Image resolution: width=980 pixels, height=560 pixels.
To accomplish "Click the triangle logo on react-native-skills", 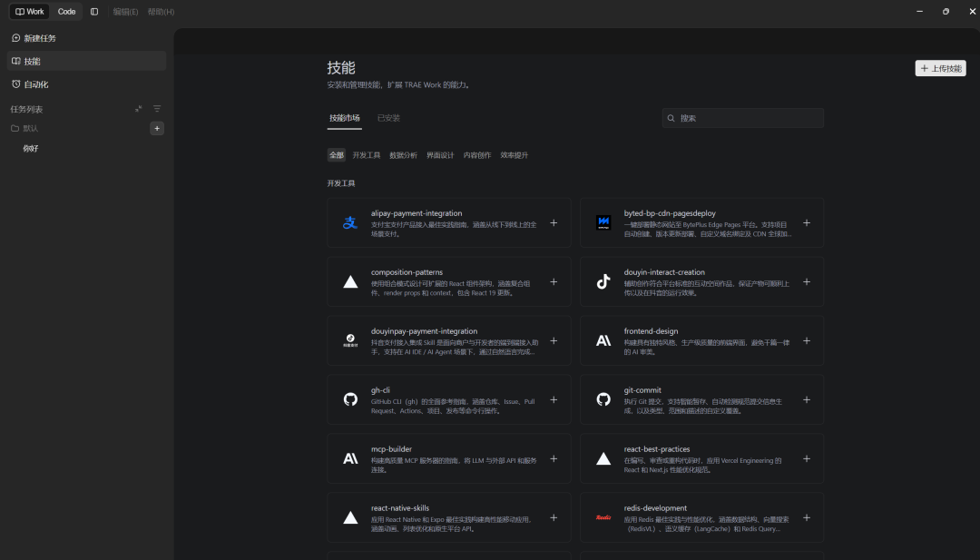I will 350,517.
